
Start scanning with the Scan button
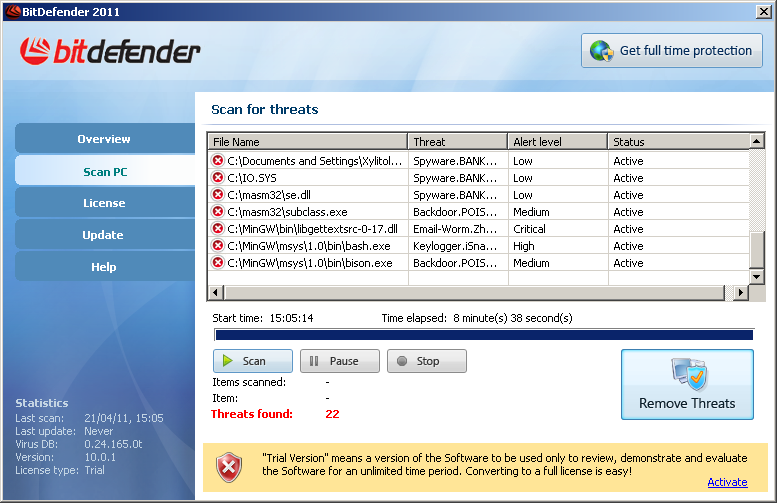click(x=253, y=361)
